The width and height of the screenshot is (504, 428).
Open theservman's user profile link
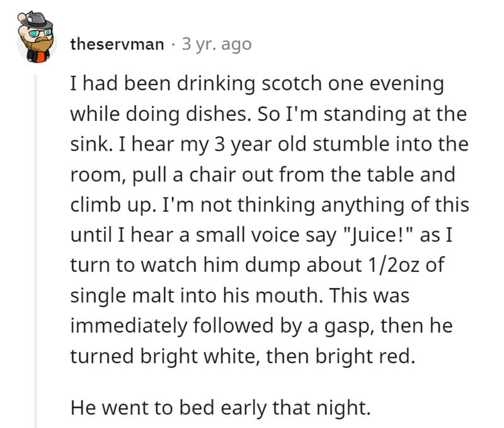click(x=118, y=44)
